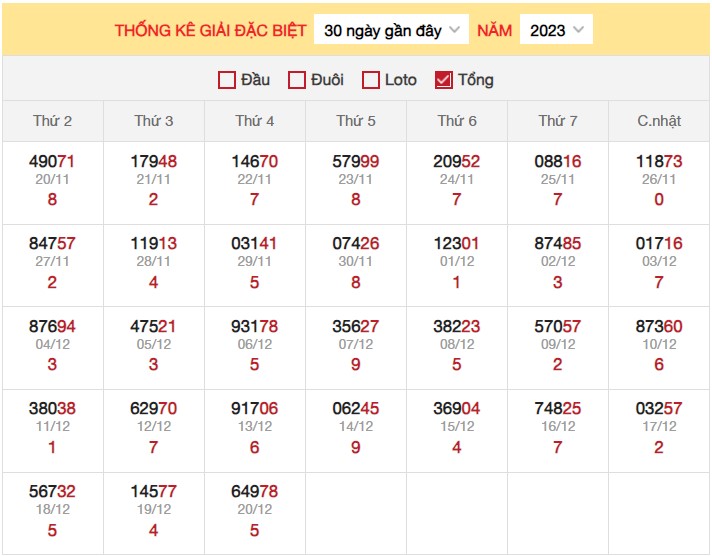Tick the Đuôi checkbox
This screenshot has width=712, height=556.
coord(297,80)
